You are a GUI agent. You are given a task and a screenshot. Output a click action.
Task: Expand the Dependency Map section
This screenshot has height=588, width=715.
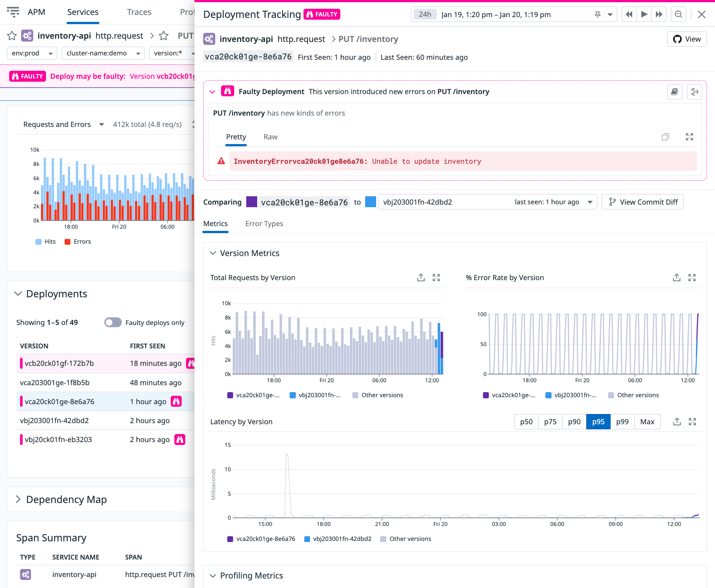(x=18, y=499)
